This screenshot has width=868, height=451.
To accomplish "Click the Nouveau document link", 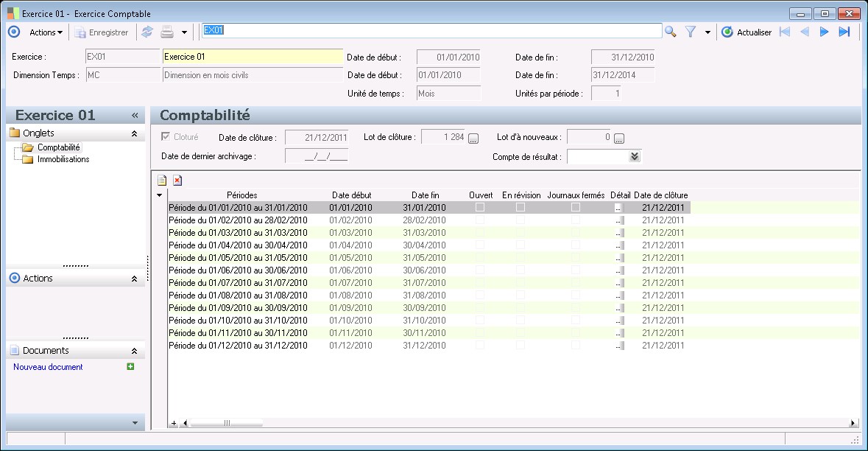I will [x=48, y=367].
